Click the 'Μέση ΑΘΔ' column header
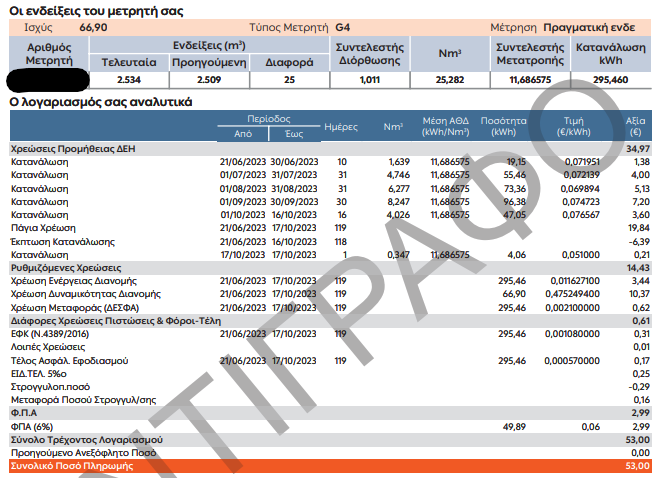661x478 pixels. point(446,126)
